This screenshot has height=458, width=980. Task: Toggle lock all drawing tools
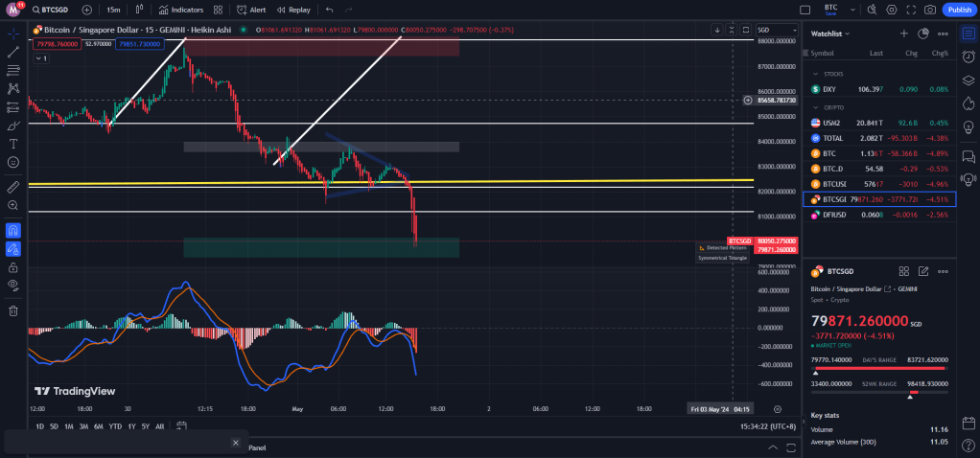point(13,266)
